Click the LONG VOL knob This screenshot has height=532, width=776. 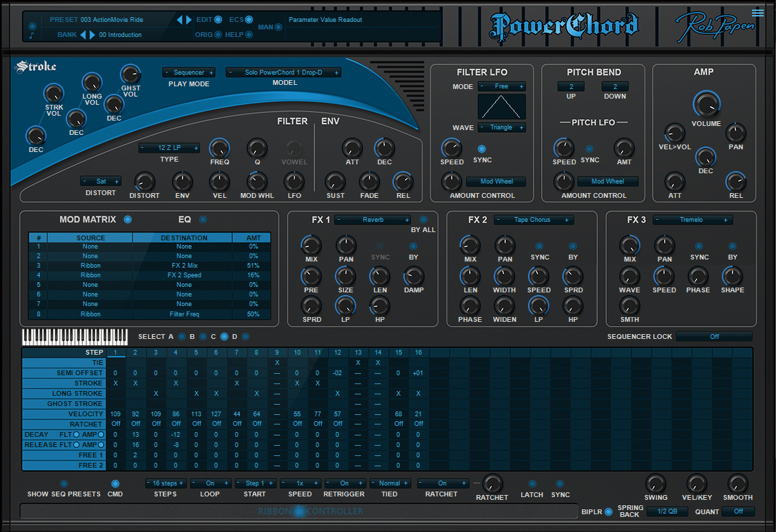click(x=92, y=83)
